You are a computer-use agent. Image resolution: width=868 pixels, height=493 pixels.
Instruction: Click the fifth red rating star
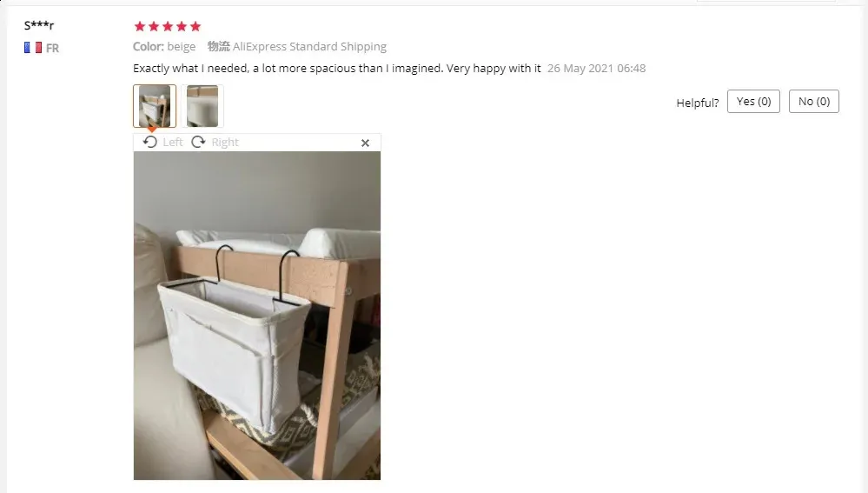[x=195, y=26]
